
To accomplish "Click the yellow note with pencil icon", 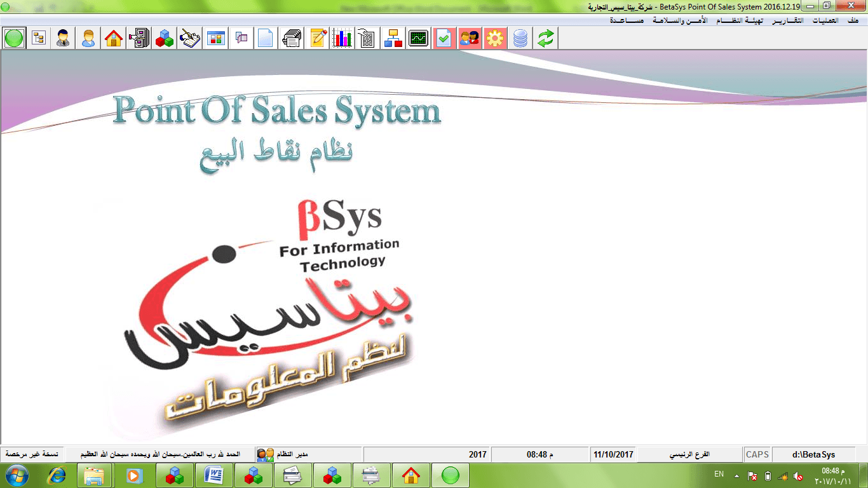I will click(317, 38).
